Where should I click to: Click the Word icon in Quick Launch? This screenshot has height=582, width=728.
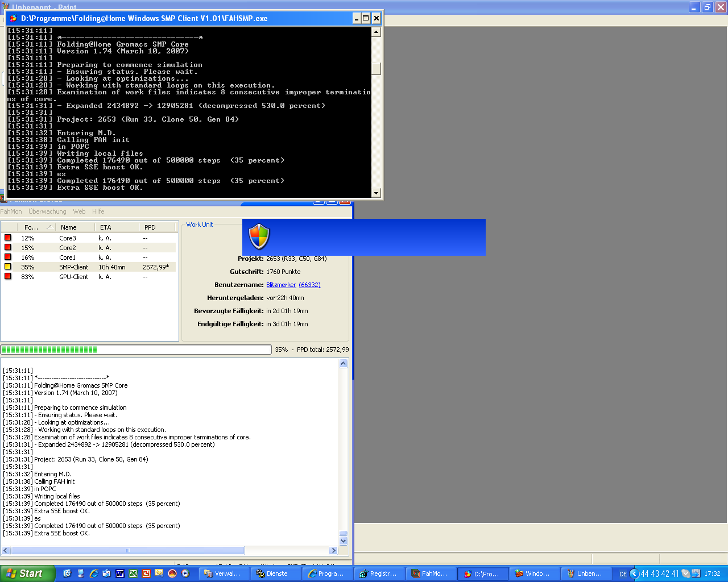click(x=120, y=573)
